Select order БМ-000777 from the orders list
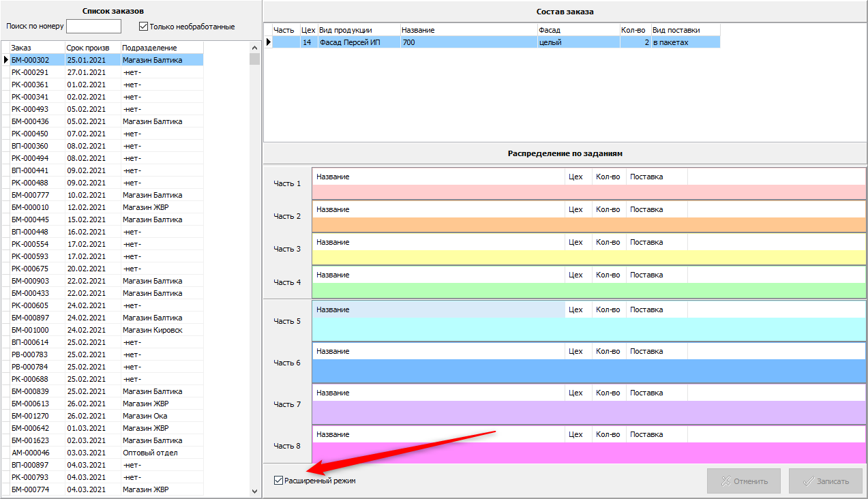The image size is (868, 499). tap(30, 195)
